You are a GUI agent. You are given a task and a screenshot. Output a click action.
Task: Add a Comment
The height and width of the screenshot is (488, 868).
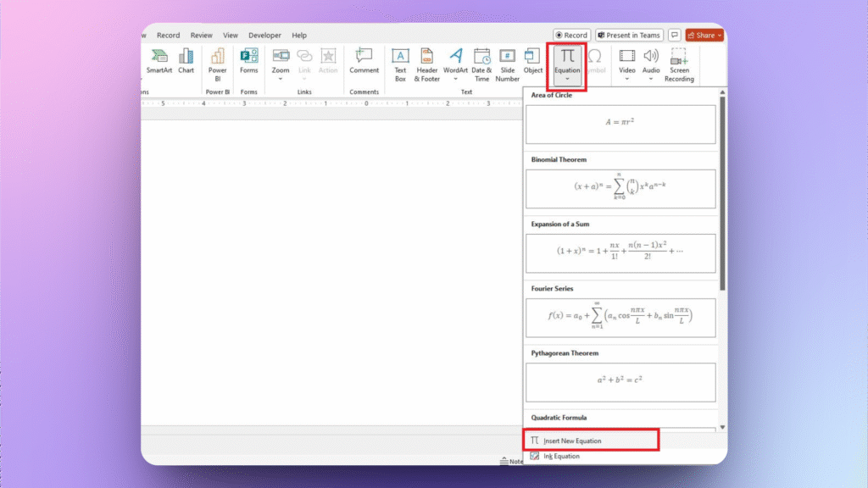point(364,64)
